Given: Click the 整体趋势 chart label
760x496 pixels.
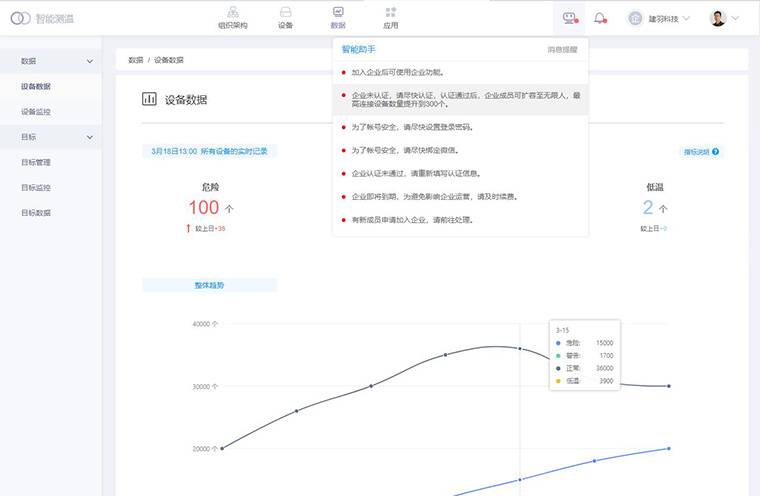Looking at the screenshot, I should 209,285.
